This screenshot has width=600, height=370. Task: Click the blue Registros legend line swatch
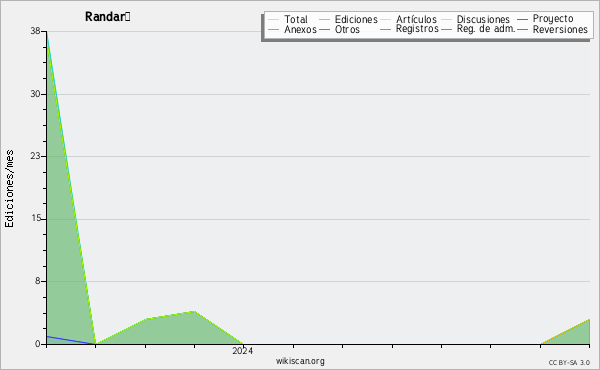pyautogui.click(x=386, y=29)
